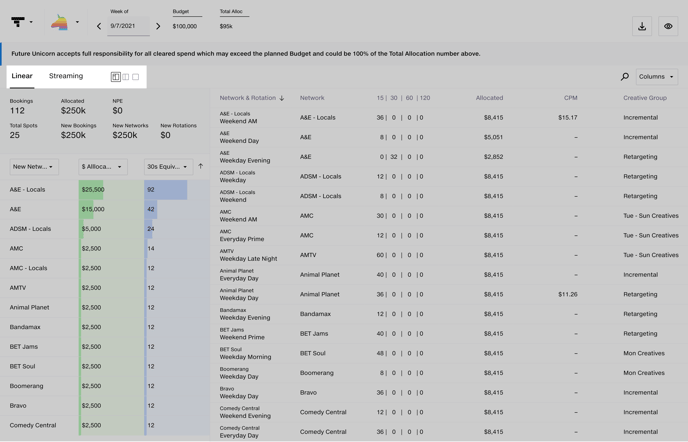Switch to the Linear tab
Viewport: 688px width, 442px height.
click(22, 76)
